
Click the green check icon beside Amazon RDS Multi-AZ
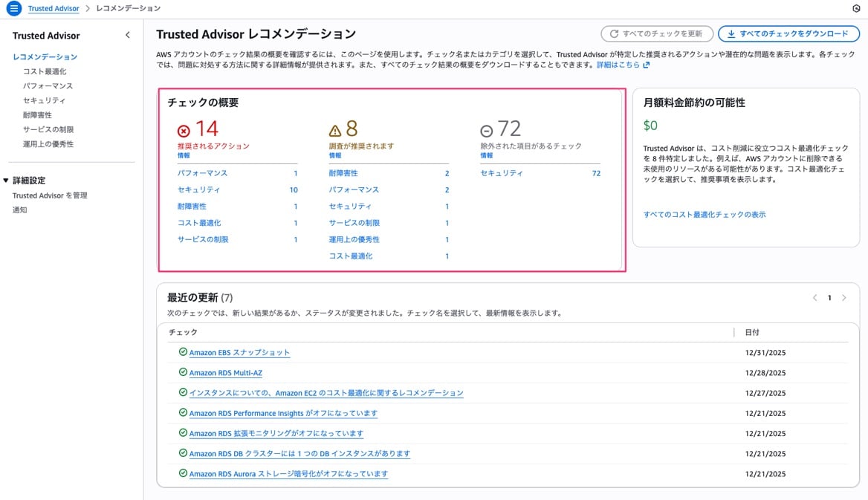tap(183, 372)
